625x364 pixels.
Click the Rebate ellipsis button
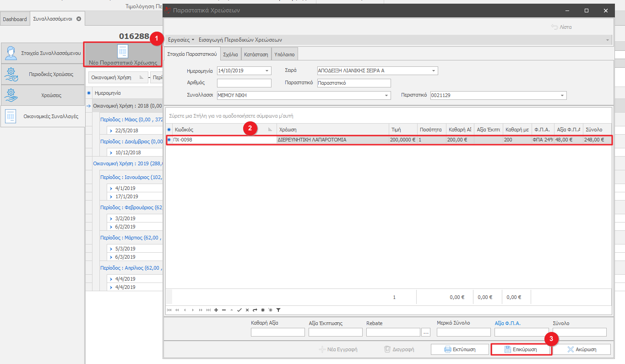[426, 332]
